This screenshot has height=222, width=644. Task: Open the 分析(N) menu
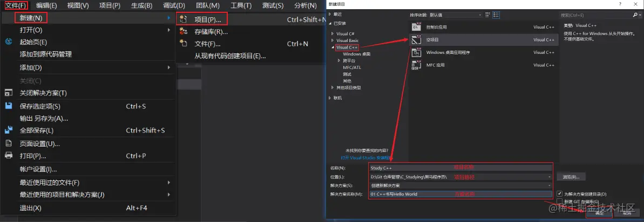305,5
